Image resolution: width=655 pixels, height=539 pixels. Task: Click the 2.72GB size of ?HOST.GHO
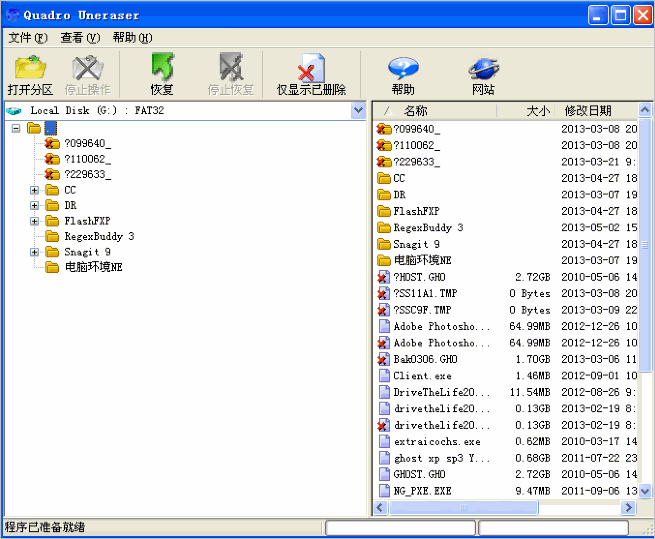tap(533, 277)
